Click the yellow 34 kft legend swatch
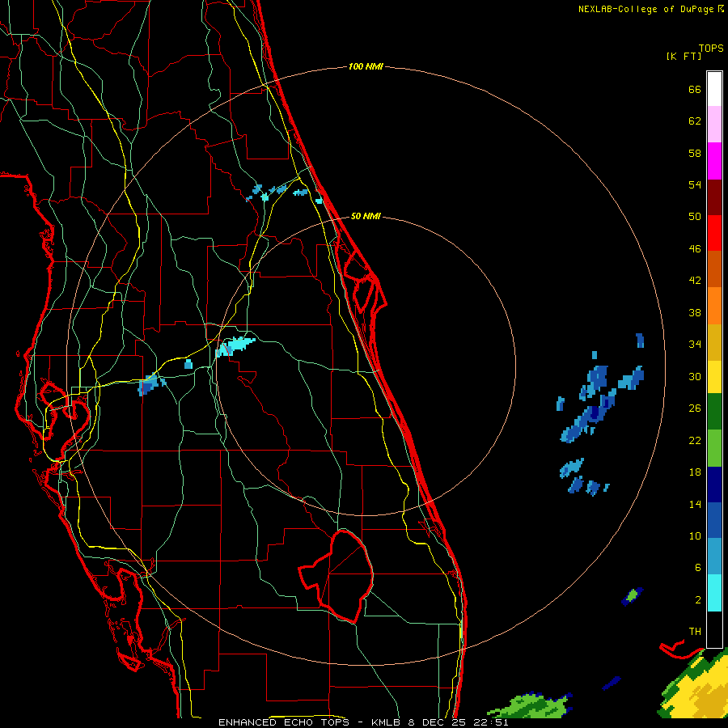The width and height of the screenshot is (728, 728). [714, 377]
